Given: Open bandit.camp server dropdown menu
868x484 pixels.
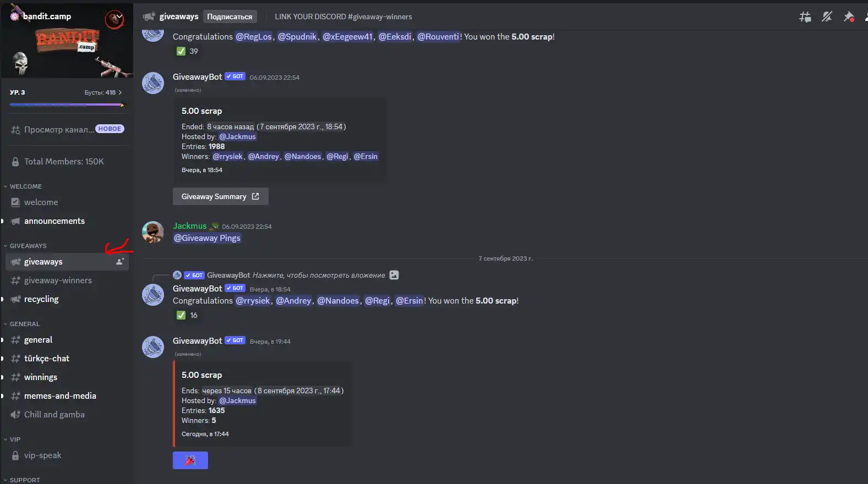Looking at the screenshot, I should click(67, 16).
